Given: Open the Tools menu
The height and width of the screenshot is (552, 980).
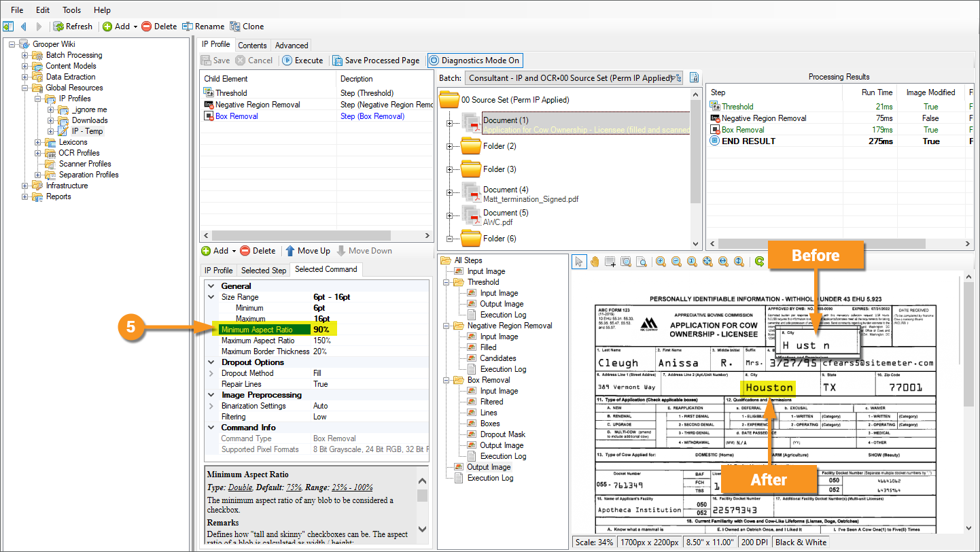Looking at the screenshot, I should (x=71, y=10).
